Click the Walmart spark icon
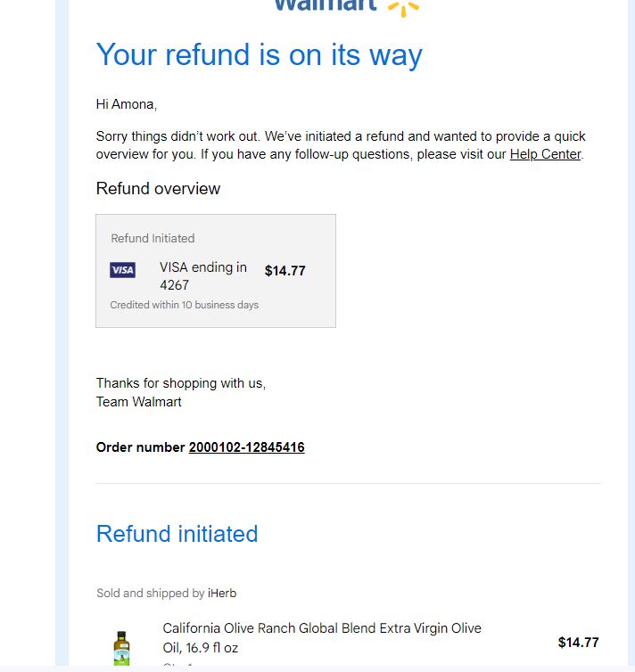This screenshot has height=672, width=635. [403, 8]
